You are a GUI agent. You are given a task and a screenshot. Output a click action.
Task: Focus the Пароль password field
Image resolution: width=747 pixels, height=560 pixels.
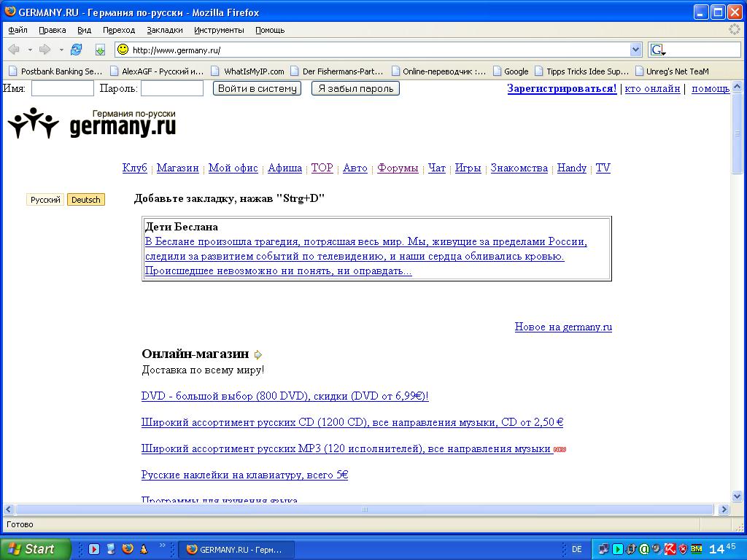point(172,88)
